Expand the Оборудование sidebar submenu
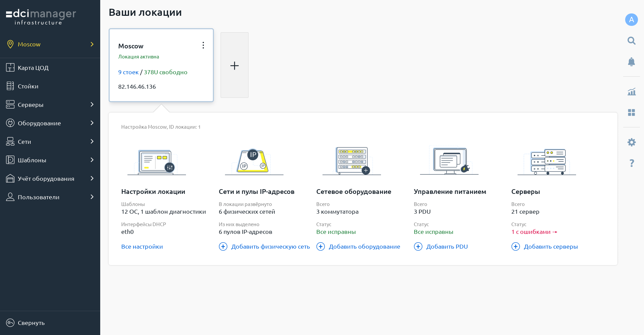 92,123
